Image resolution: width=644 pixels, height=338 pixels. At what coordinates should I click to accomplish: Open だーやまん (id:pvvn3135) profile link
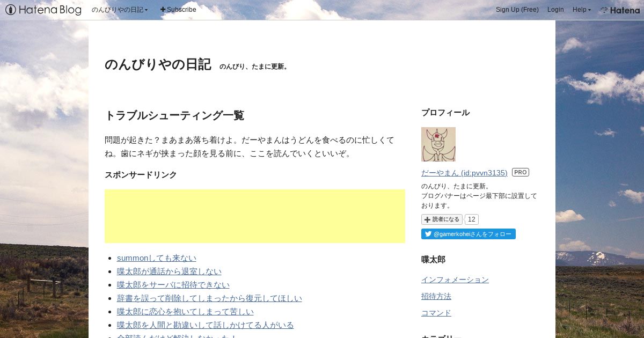tap(464, 173)
